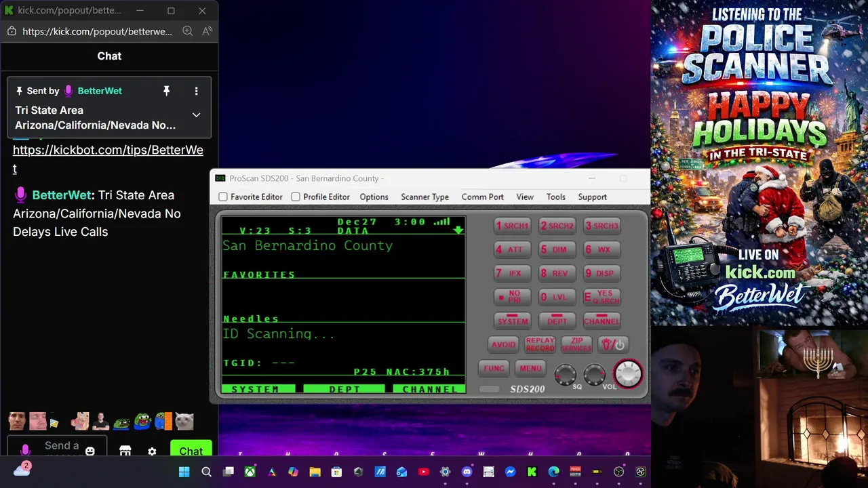Enable the Profile Editor checkbox
868x488 pixels.
pyautogui.click(x=296, y=197)
